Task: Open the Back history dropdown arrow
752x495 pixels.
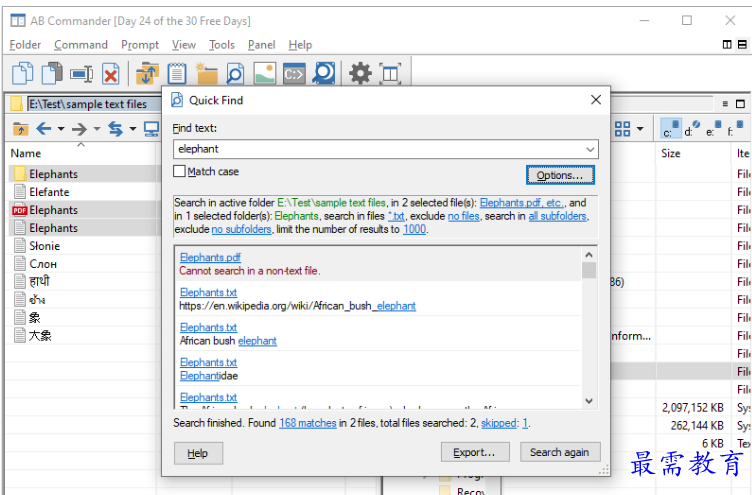Action: click(61, 129)
